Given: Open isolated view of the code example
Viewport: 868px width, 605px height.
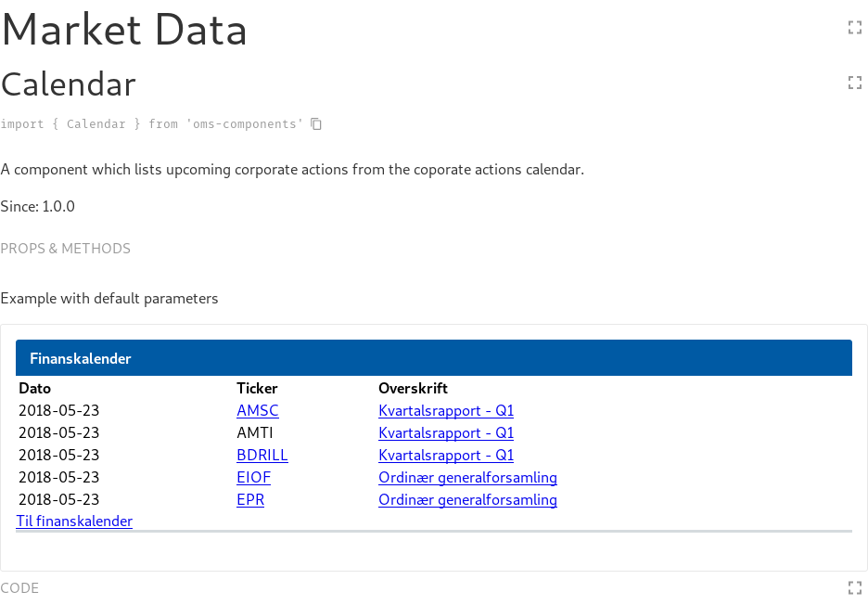Looking at the screenshot, I should (x=855, y=587).
